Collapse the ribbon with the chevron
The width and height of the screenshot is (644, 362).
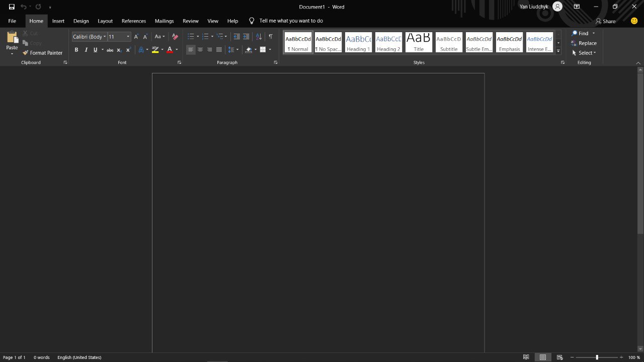coord(638,63)
